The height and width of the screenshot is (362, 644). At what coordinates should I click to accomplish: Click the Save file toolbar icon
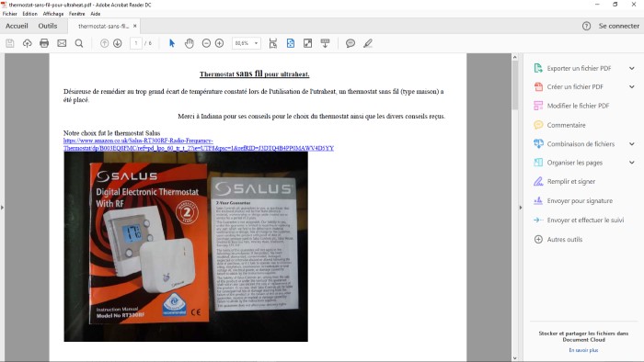coord(10,43)
